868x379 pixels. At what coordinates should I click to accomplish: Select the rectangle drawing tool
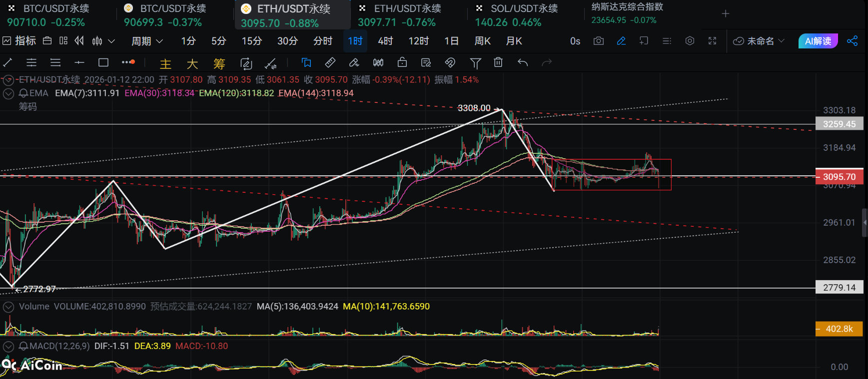103,62
